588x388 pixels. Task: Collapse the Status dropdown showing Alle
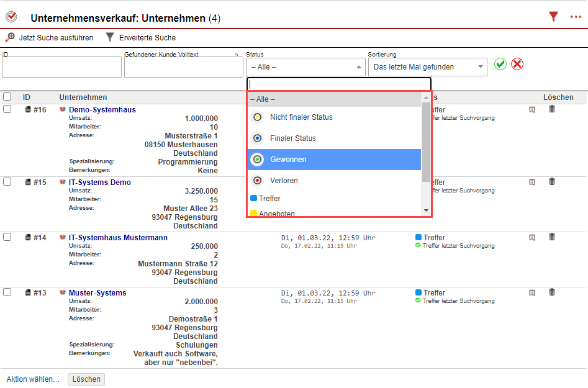click(x=305, y=67)
